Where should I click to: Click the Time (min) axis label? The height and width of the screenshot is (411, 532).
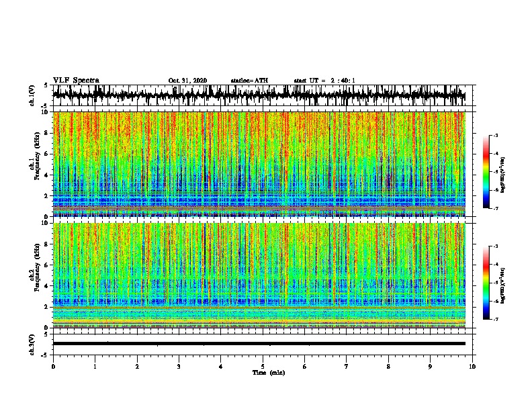point(269,373)
